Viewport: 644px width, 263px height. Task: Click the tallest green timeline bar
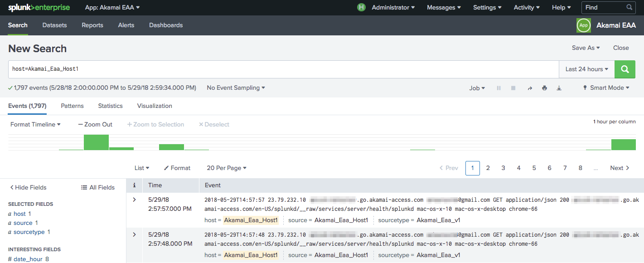point(96,142)
